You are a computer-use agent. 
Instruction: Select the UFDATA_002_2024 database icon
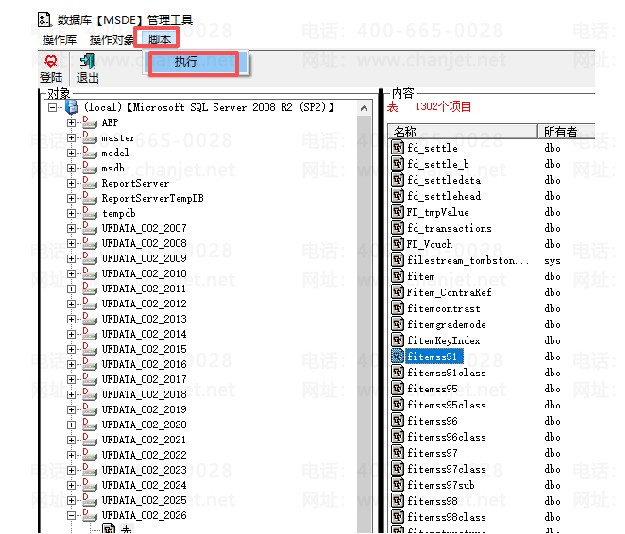pyautogui.click(x=89, y=485)
